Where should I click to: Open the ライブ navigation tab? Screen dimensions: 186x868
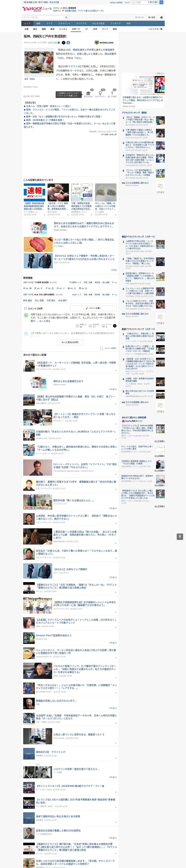click(x=49, y=24)
